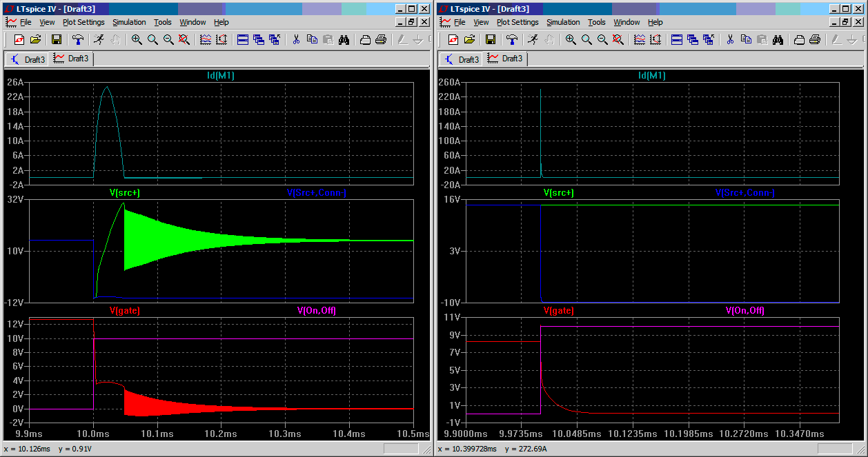Click Print icon in right window toolbar
This screenshot has height=457, width=868.
click(815, 39)
